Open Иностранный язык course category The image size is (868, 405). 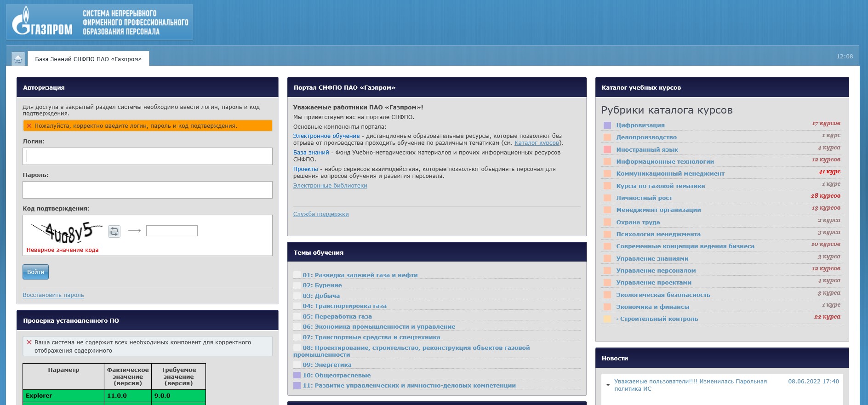(x=647, y=150)
